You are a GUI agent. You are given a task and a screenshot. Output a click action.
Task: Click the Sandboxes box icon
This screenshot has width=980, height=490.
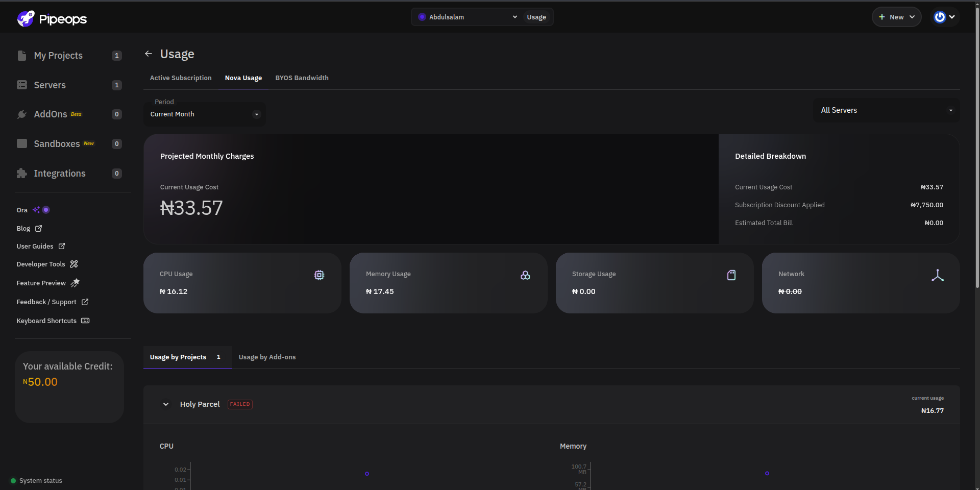tap(22, 143)
